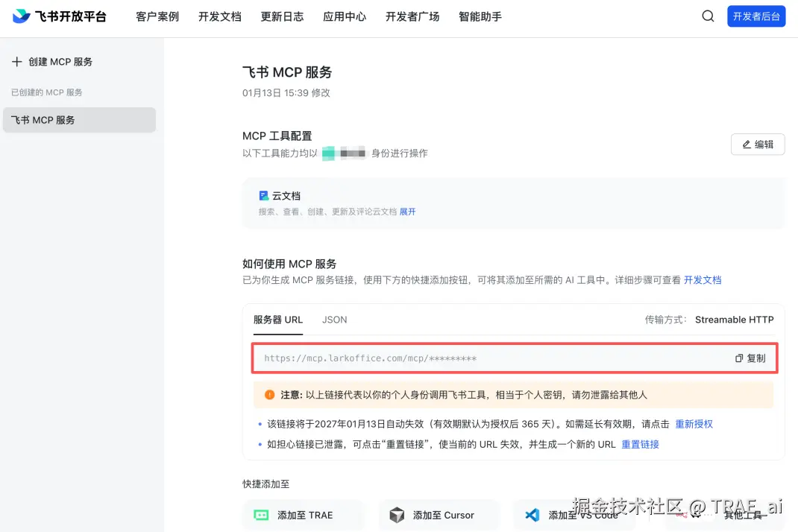Click the copy icon beside 复制
Image resolution: width=798 pixels, height=532 pixels.
click(x=739, y=358)
